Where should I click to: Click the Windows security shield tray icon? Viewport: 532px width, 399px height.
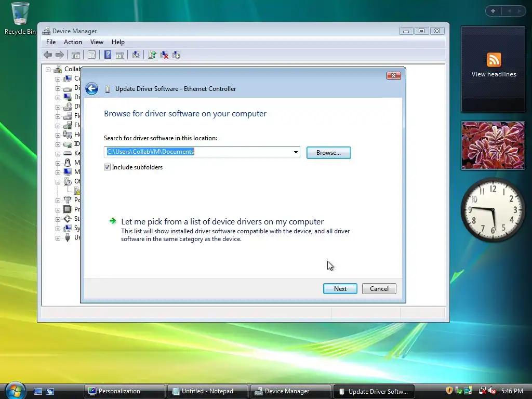point(449,391)
